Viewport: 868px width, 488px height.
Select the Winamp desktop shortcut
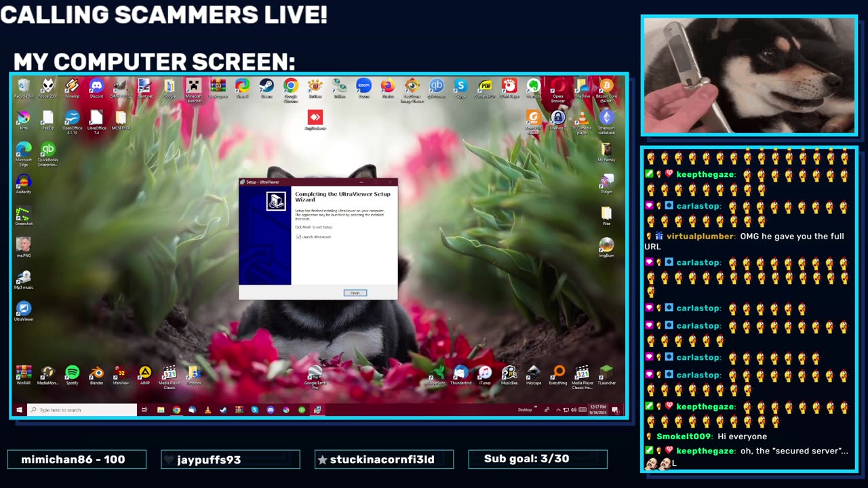pos(72,89)
